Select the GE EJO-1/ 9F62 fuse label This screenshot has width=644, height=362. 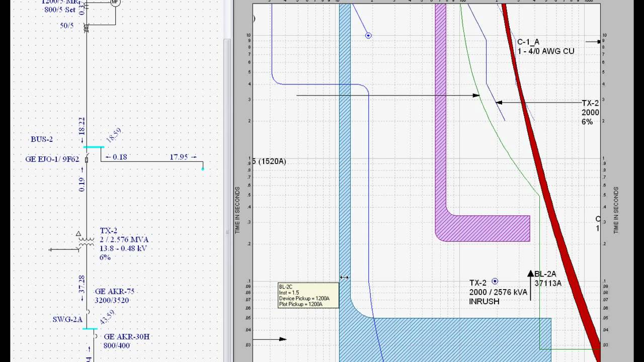[52, 159]
